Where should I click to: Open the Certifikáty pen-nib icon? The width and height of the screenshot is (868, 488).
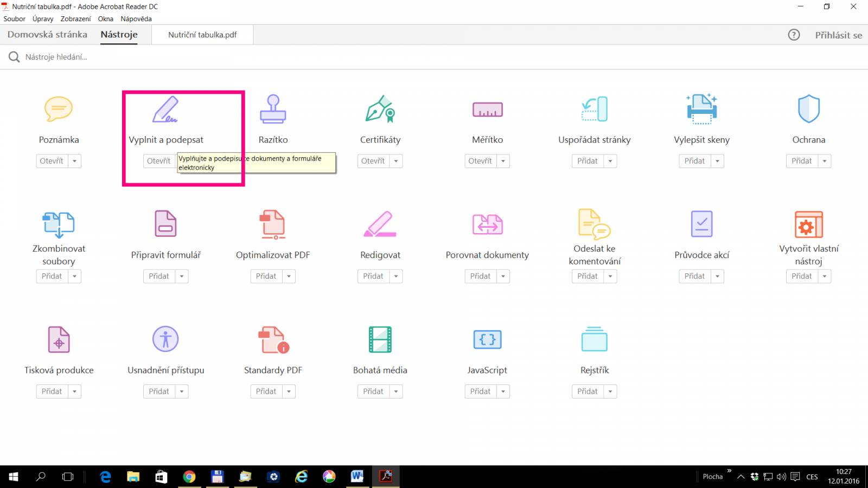click(x=380, y=109)
